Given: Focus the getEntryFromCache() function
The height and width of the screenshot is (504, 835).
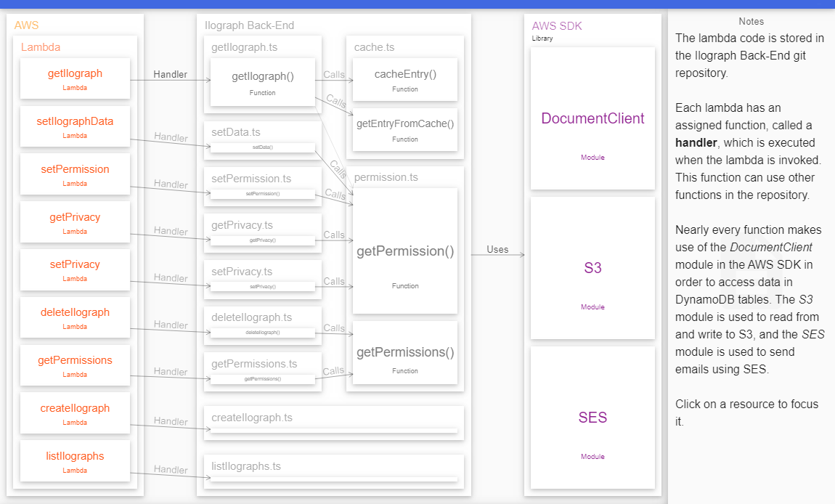Looking at the screenshot, I should coord(404,129).
